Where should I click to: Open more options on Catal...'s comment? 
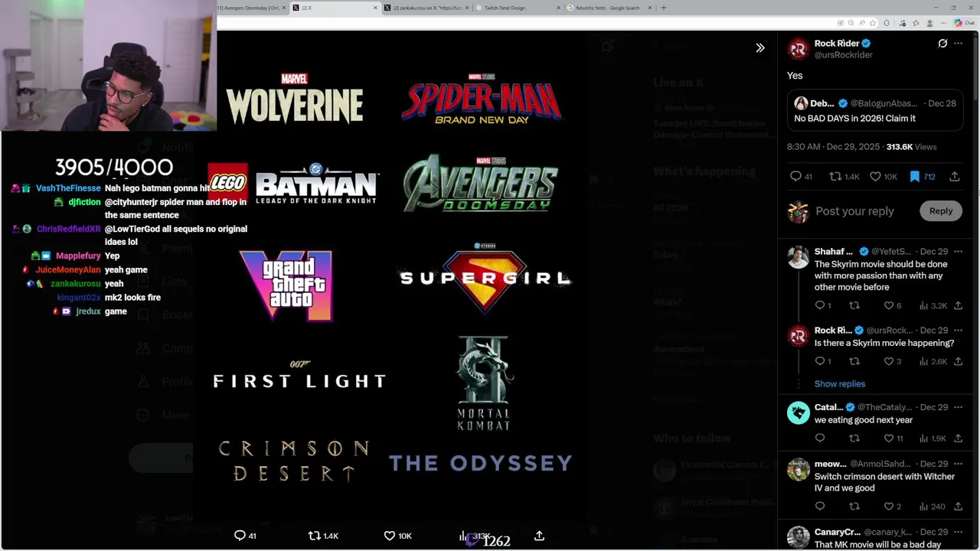(958, 407)
